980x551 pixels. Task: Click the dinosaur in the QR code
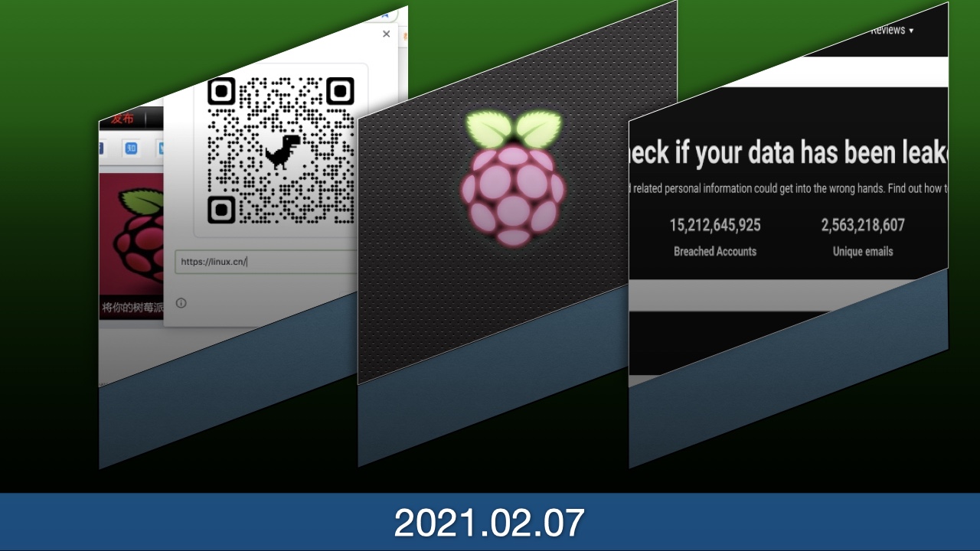pyautogui.click(x=283, y=152)
